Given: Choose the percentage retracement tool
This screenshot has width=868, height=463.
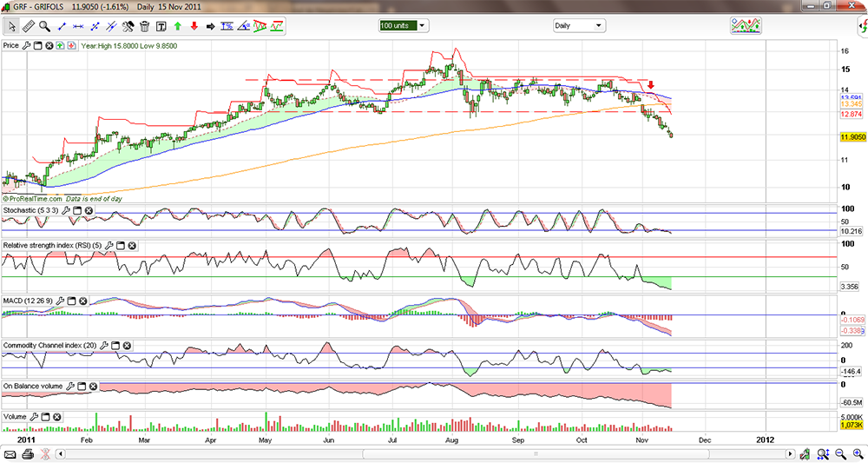Looking at the screenshot, I should tap(227, 25).
